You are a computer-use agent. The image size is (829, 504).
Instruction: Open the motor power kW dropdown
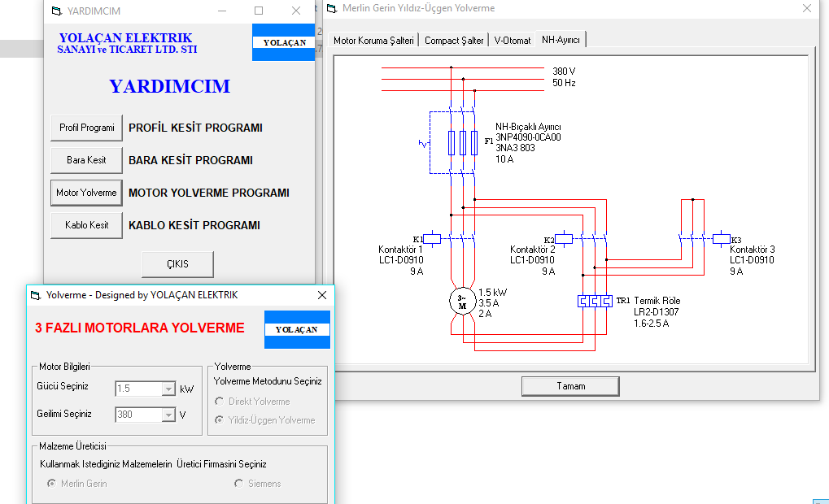coord(168,389)
